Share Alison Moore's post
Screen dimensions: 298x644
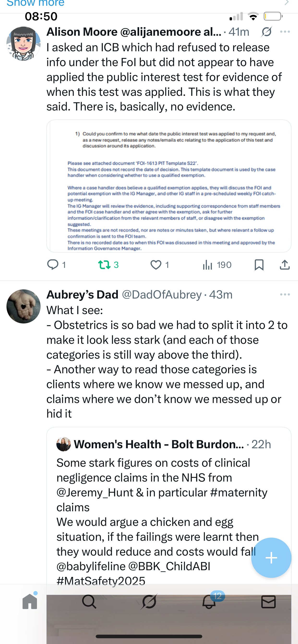tap(285, 265)
